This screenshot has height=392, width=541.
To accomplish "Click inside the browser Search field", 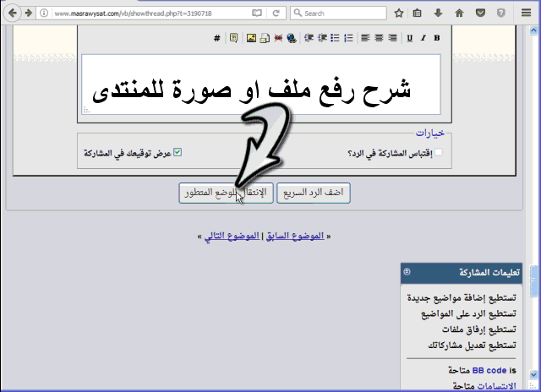I will pos(338,14).
